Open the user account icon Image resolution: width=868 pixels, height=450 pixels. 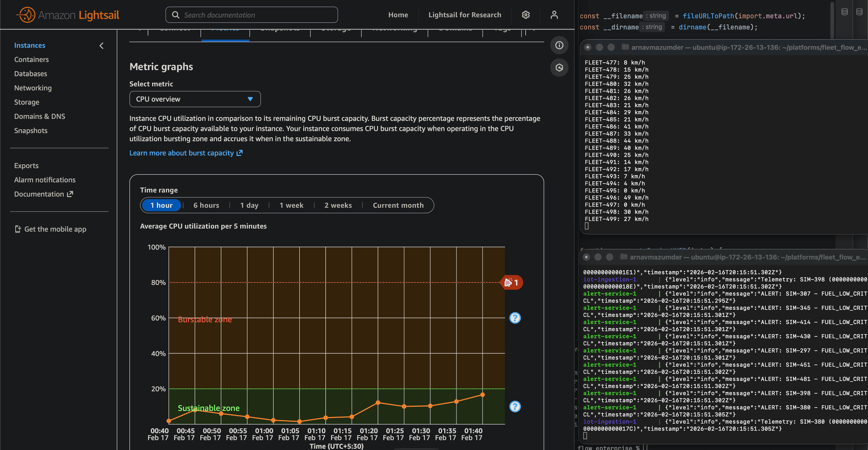554,15
